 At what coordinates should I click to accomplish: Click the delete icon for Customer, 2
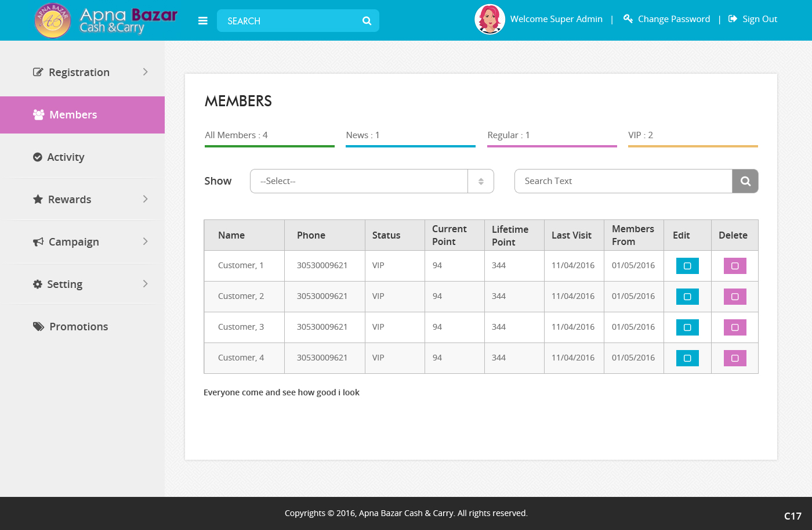coord(735,297)
